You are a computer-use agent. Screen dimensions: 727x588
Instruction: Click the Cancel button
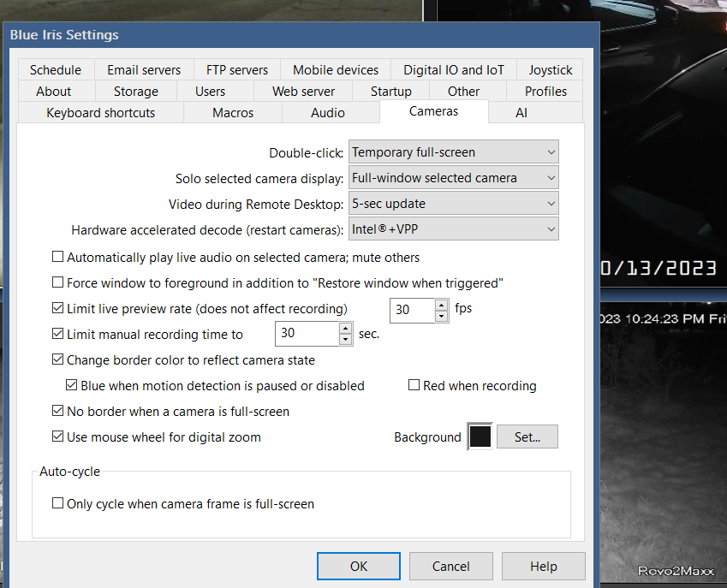coord(450,567)
